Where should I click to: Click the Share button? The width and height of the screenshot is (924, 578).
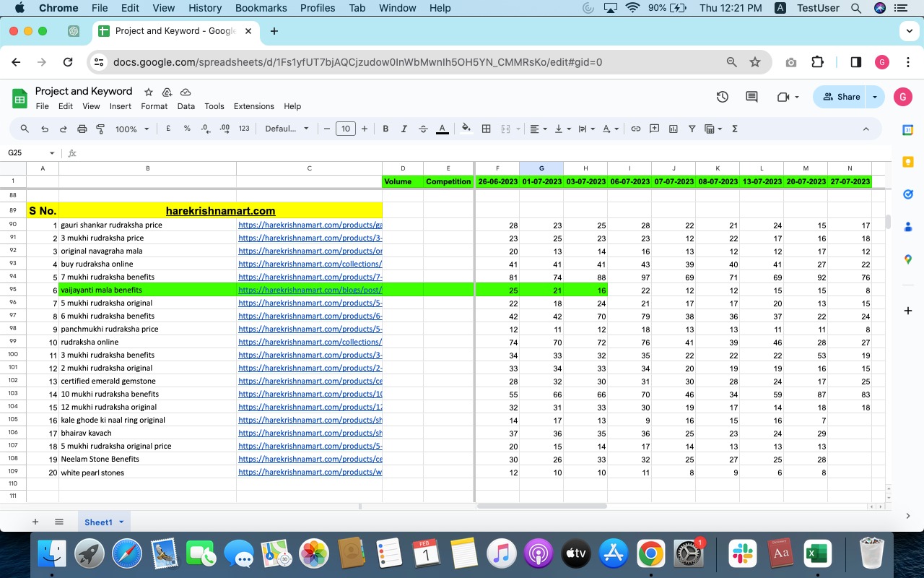click(x=841, y=97)
